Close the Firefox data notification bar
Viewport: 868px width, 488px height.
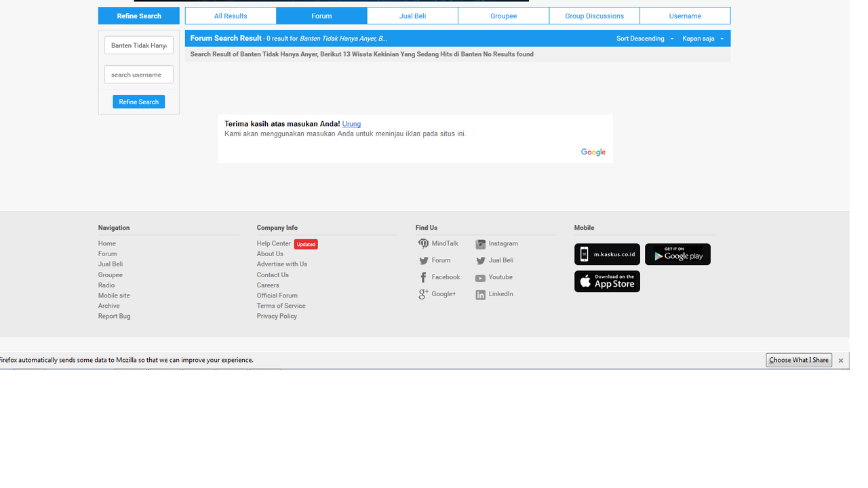click(841, 361)
